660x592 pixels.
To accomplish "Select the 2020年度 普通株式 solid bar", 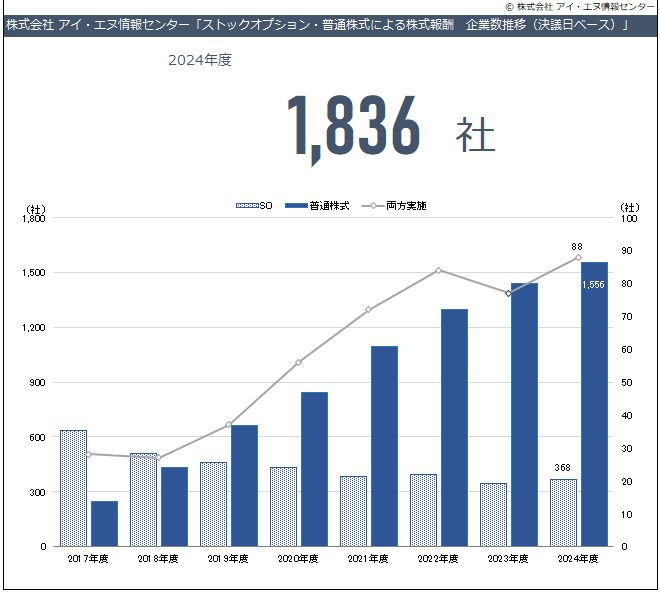I will click(314, 469).
